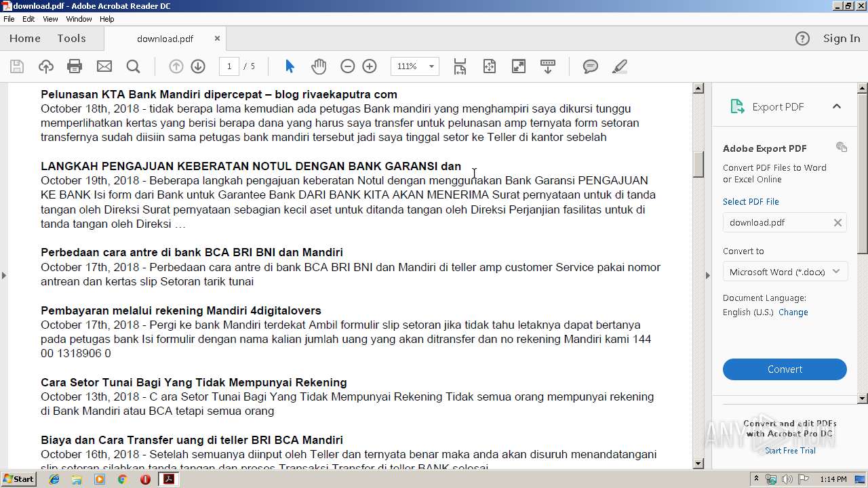The image size is (868, 488).
Task: Open Internet Explorer from the taskbar
Action: (x=54, y=479)
